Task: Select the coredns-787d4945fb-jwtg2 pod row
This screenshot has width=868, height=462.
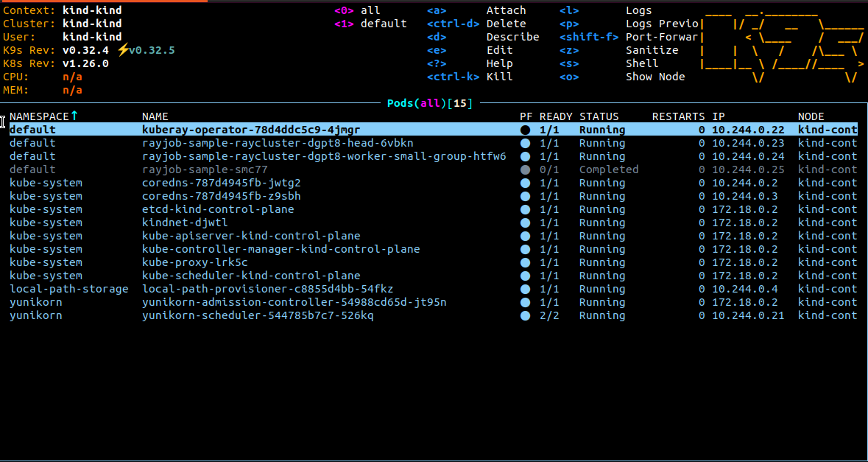Action: coord(221,183)
